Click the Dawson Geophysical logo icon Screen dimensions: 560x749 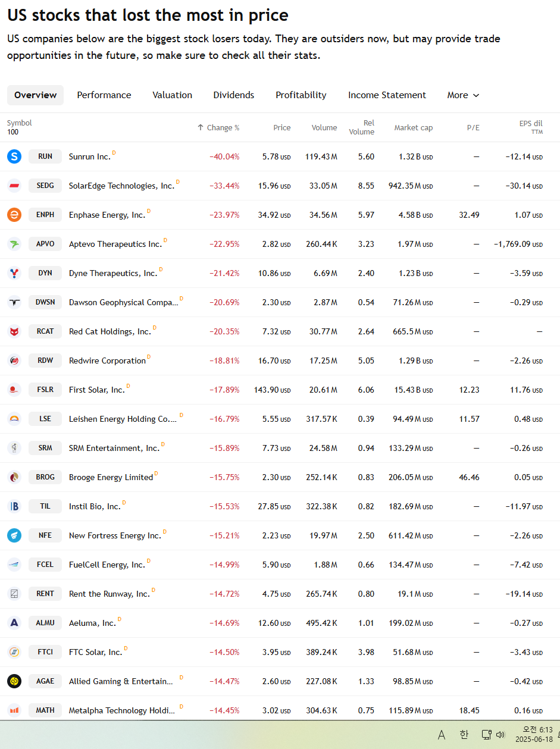[x=14, y=302]
